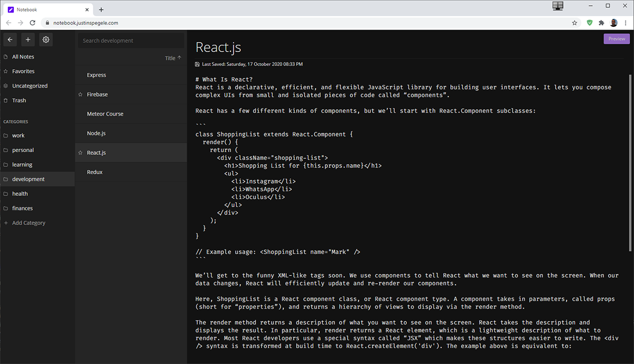Toggle the Preview mode button
This screenshot has width=634, height=364.
(617, 39)
